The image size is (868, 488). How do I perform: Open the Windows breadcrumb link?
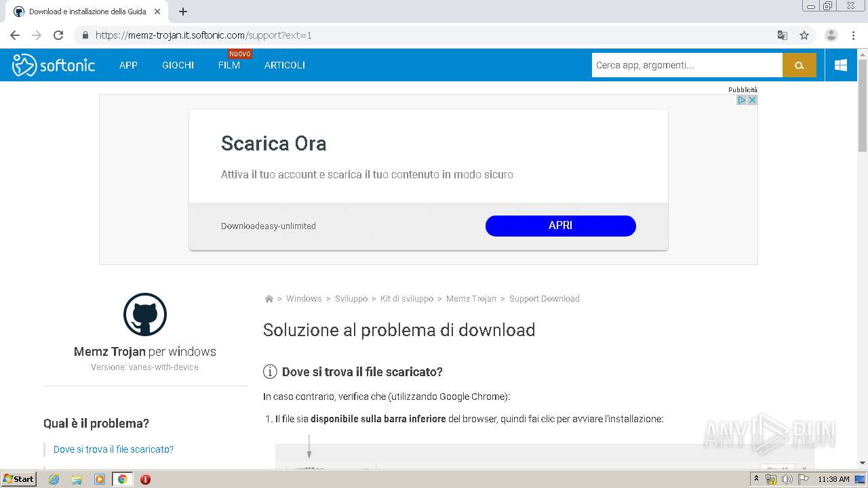point(304,299)
